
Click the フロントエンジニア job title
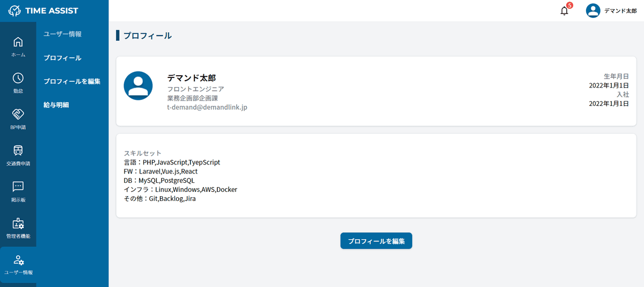coord(195,89)
